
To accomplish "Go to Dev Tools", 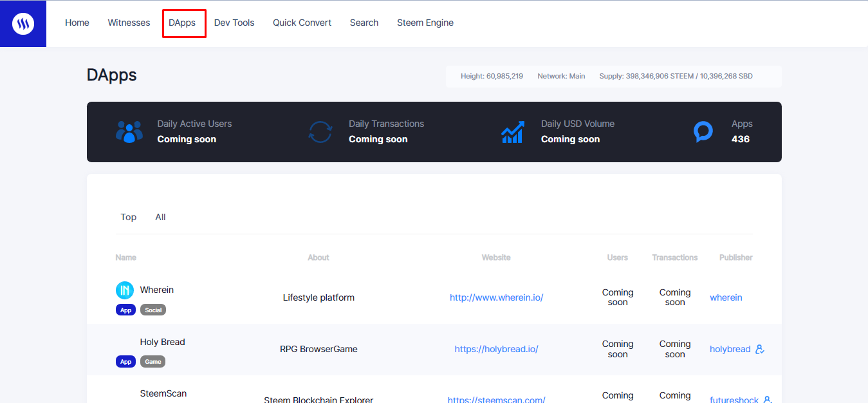I will [234, 23].
